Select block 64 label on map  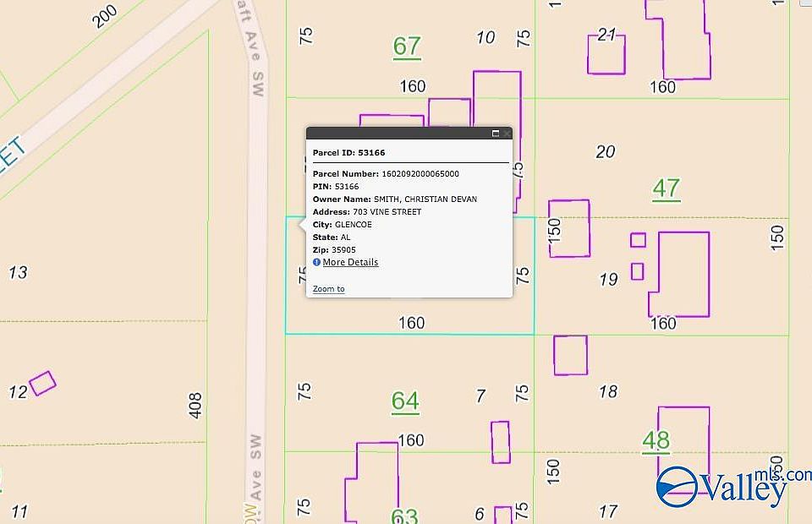[x=405, y=400]
